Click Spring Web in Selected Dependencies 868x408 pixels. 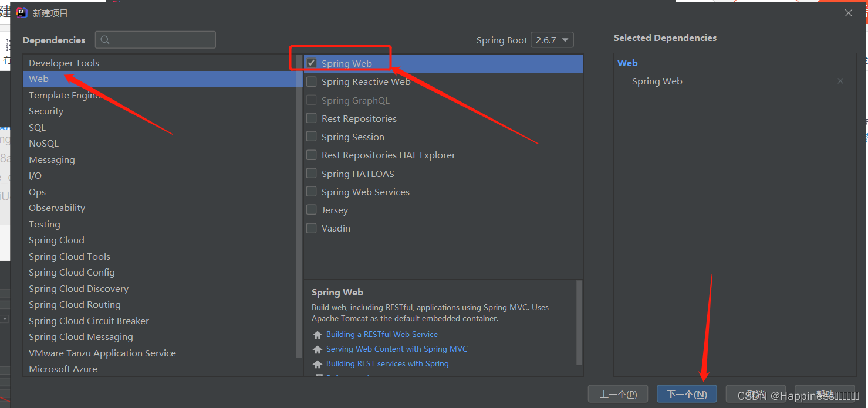[x=657, y=81]
